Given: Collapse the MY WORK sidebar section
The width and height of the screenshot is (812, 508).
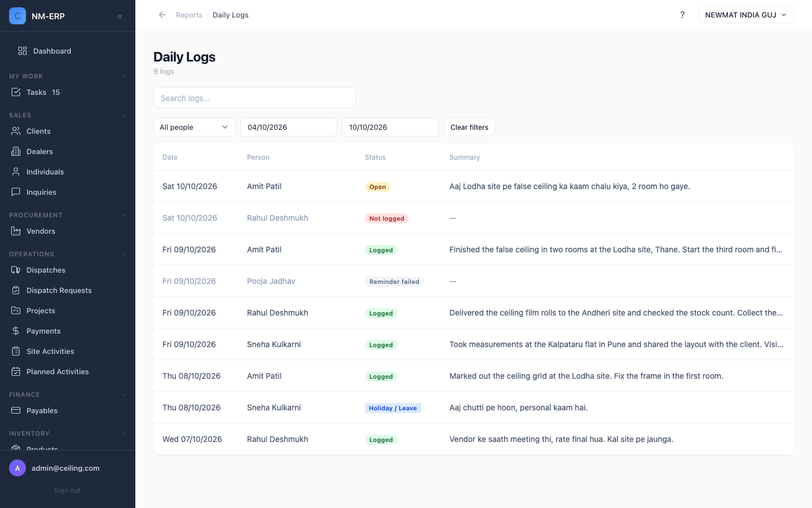Looking at the screenshot, I should point(123,77).
